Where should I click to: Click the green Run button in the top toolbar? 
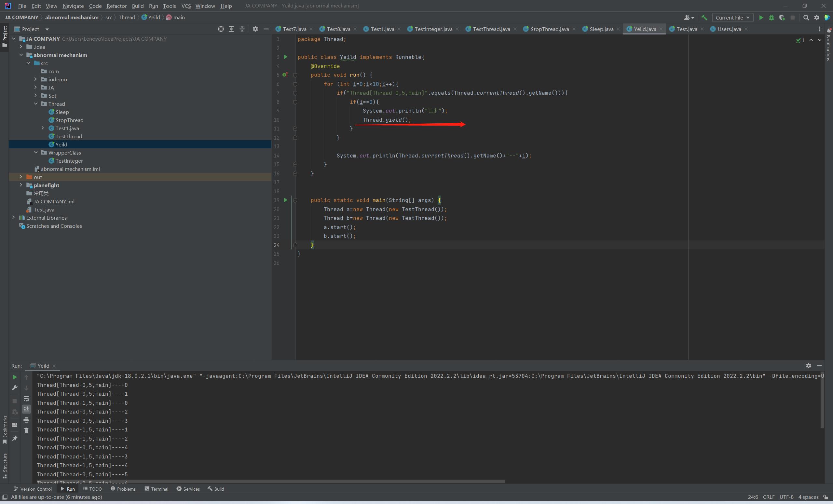761,18
